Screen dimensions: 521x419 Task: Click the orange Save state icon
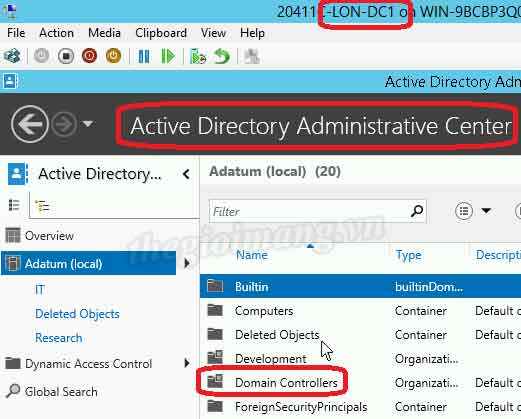pos(113,56)
